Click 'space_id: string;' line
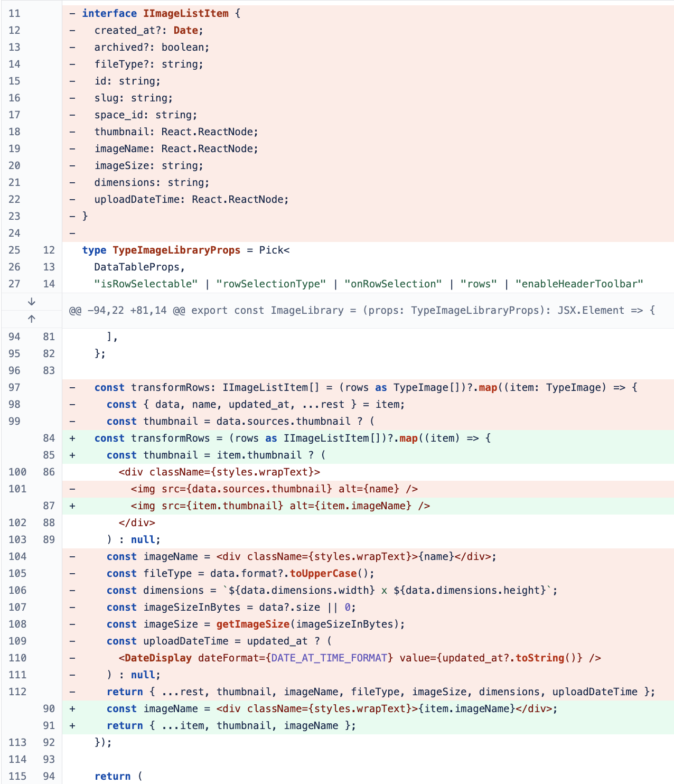 click(x=368, y=115)
